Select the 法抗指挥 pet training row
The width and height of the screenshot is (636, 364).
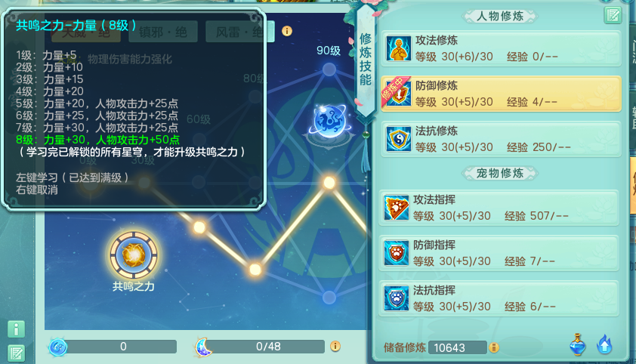[x=499, y=298]
